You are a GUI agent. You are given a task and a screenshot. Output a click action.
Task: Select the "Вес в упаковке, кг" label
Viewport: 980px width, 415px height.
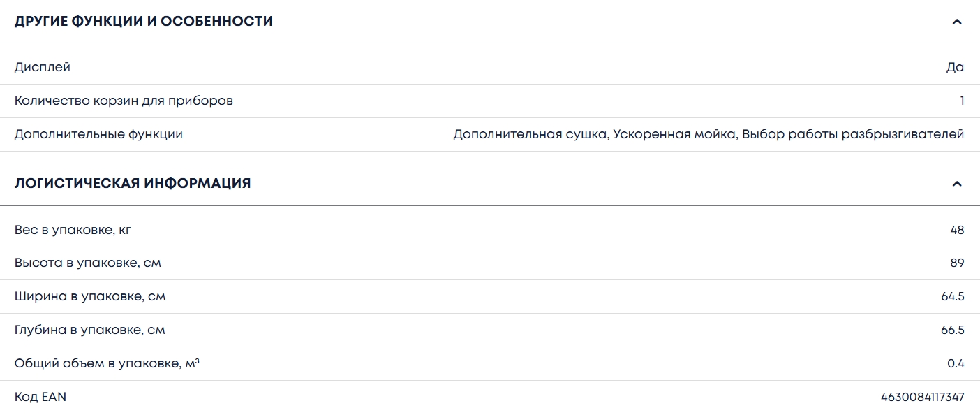tap(73, 230)
